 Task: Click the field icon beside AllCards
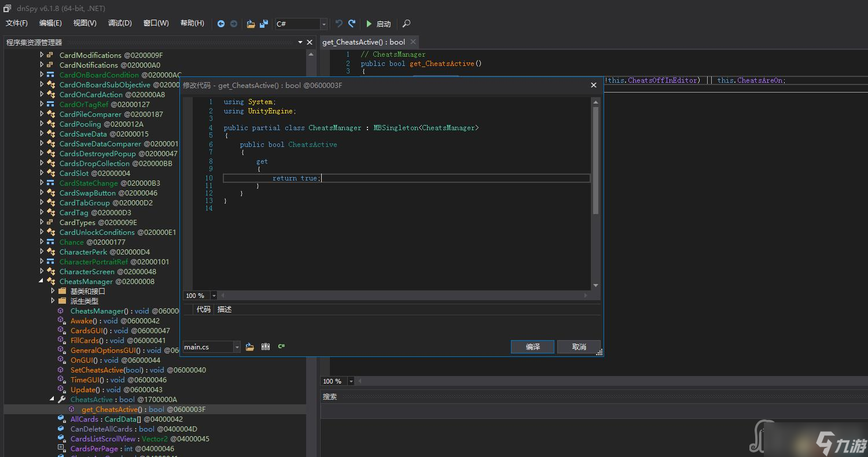62,419
